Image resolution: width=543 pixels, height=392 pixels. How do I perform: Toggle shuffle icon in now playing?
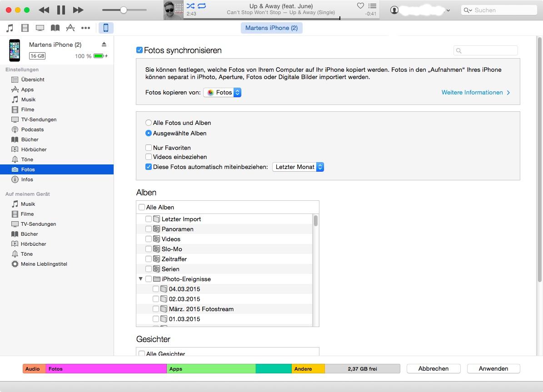190,5
